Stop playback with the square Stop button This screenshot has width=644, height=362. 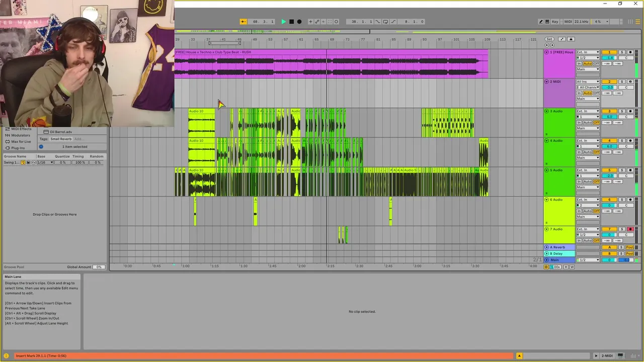pyautogui.click(x=291, y=22)
